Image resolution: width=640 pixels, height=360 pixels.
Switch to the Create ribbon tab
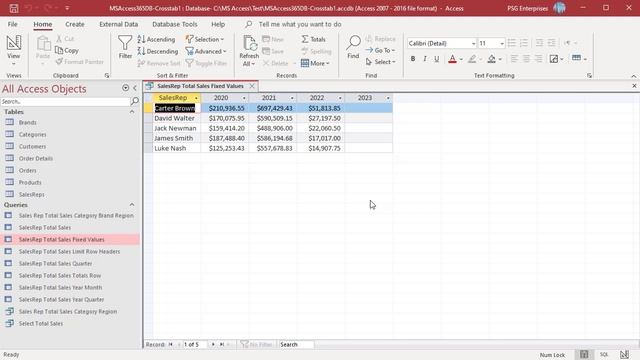point(75,24)
